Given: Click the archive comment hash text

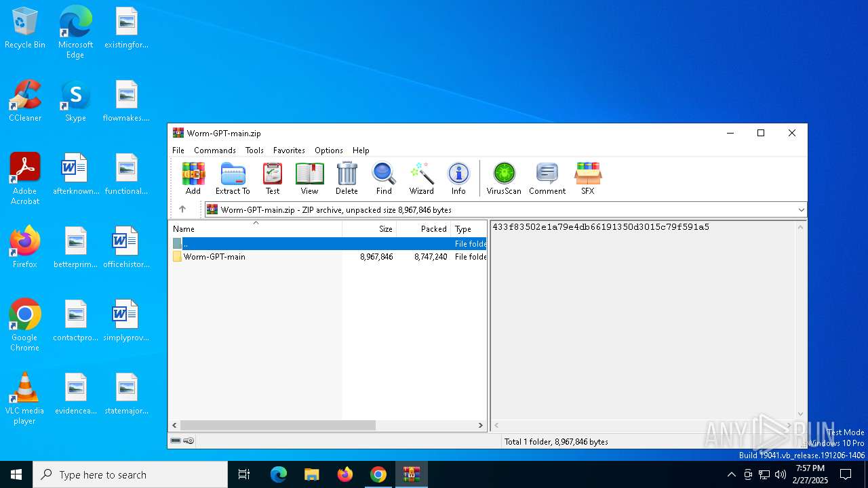Looking at the screenshot, I should point(601,227).
